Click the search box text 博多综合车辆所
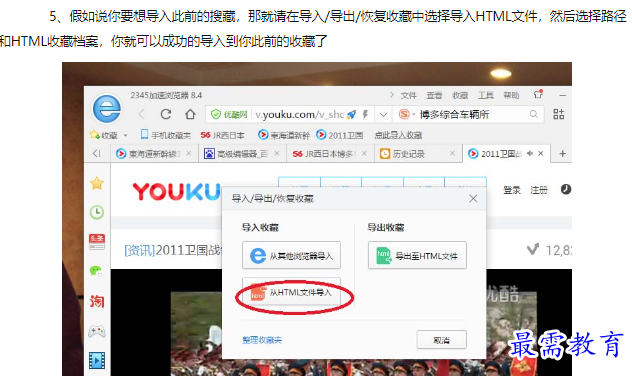The height and width of the screenshot is (376, 632). point(454,115)
